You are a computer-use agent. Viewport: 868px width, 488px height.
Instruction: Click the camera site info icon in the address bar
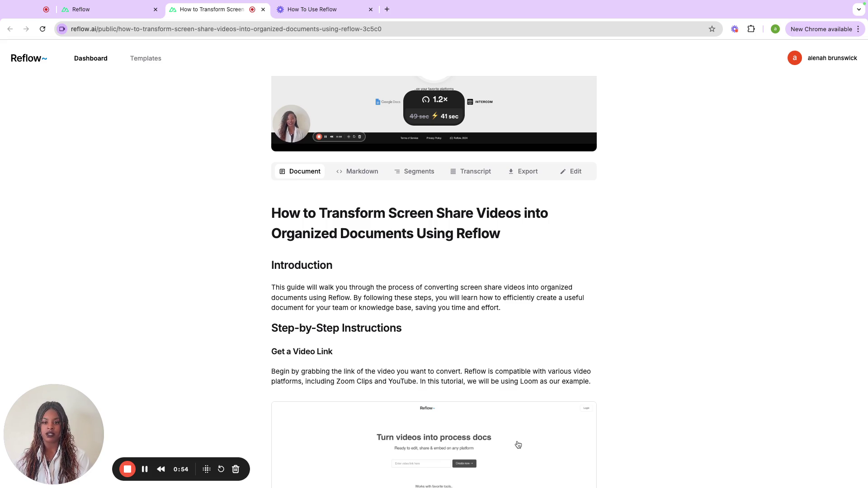point(62,29)
